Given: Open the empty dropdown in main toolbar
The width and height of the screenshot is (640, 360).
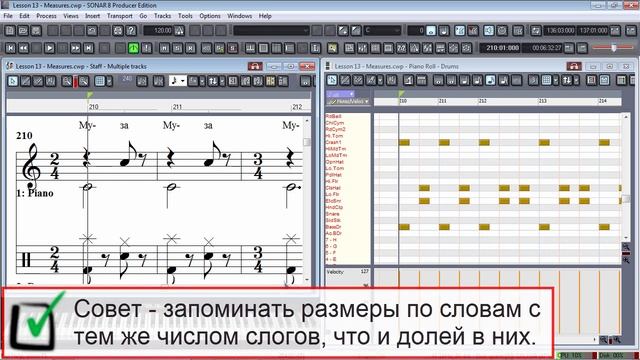Looking at the screenshot, I should [x=271, y=31].
